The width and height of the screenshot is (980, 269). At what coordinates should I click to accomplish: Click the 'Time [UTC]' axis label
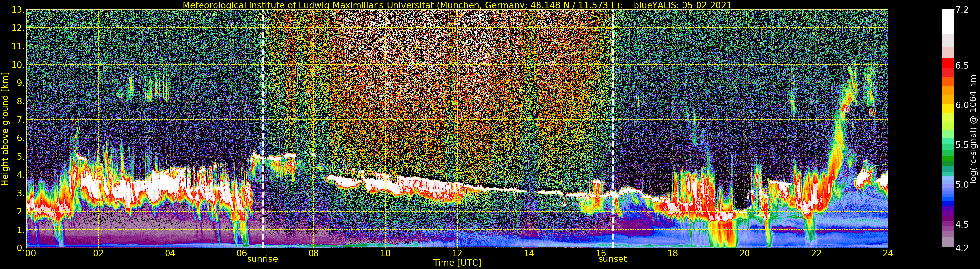click(x=457, y=263)
